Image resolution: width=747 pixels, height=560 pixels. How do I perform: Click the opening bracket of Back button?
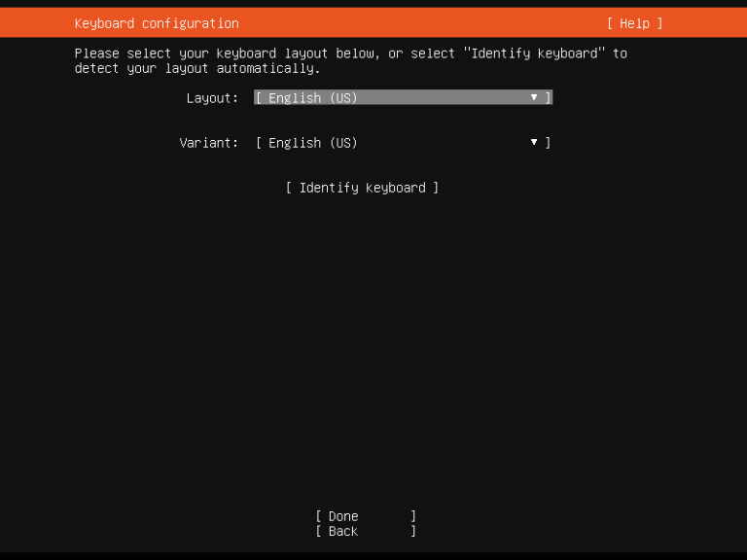tap(318, 531)
